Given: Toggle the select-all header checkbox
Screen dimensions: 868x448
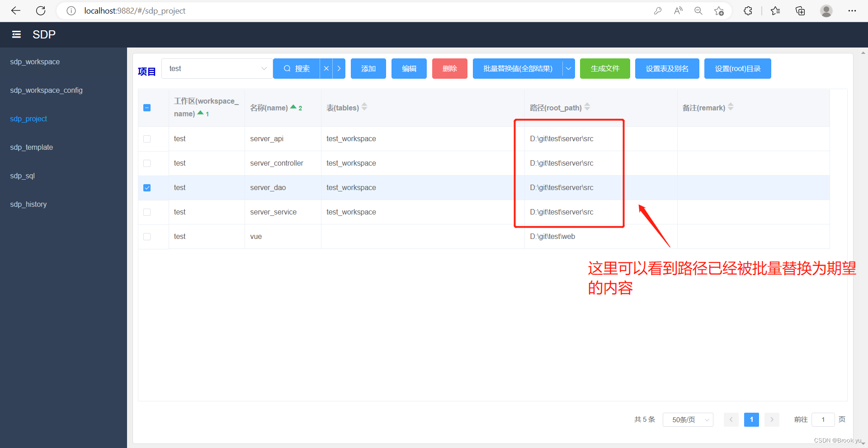Looking at the screenshot, I should tap(147, 108).
